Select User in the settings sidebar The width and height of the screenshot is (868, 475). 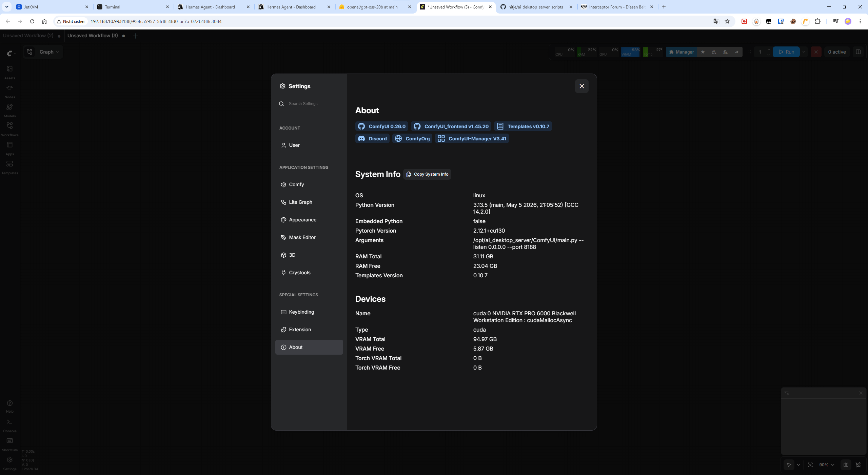(309, 145)
